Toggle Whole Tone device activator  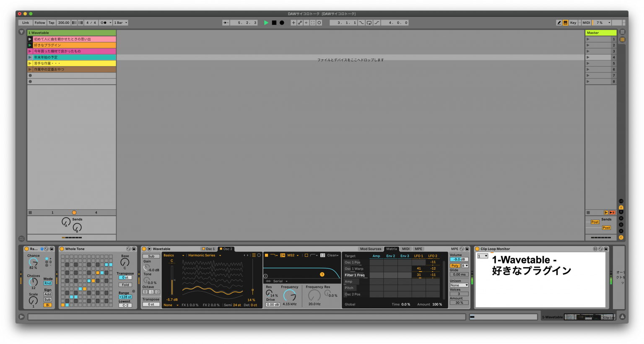[x=62, y=249]
